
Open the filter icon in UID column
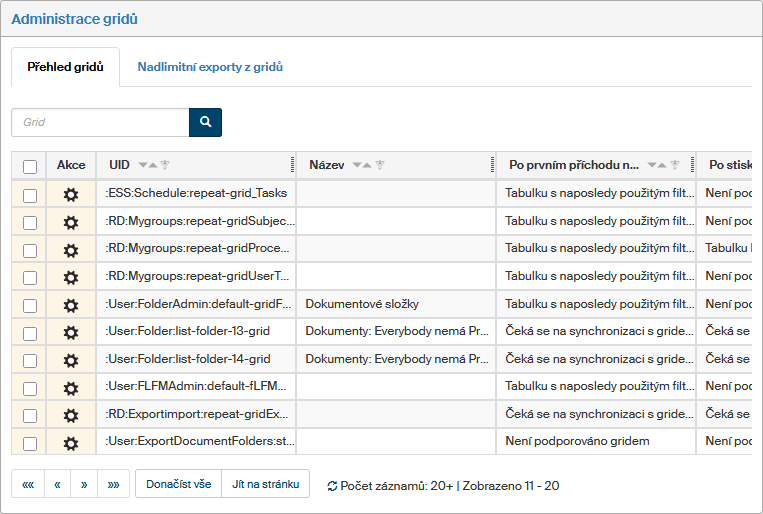point(166,165)
